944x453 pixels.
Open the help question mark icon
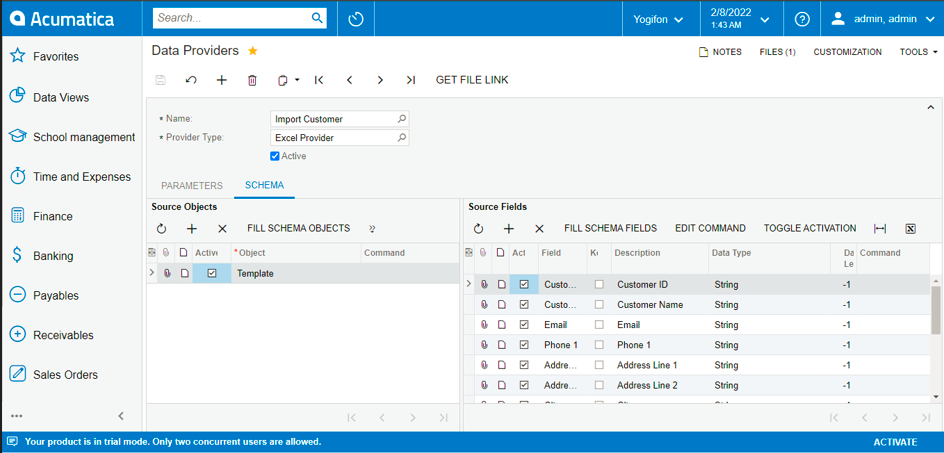802,19
